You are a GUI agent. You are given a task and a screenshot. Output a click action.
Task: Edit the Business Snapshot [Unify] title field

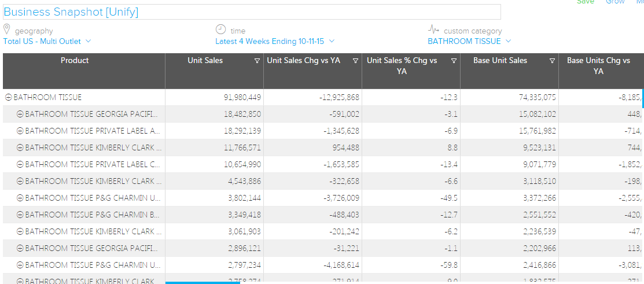tap(252, 12)
